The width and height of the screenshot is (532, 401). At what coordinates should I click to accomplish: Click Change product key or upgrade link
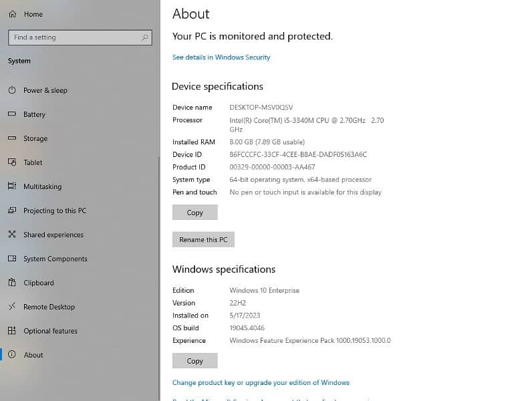point(261,383)
